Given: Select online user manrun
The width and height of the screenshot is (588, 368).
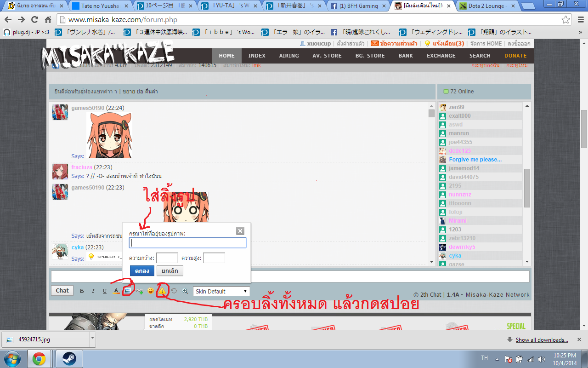Looking at the screenshot, I should coord(458,133).
